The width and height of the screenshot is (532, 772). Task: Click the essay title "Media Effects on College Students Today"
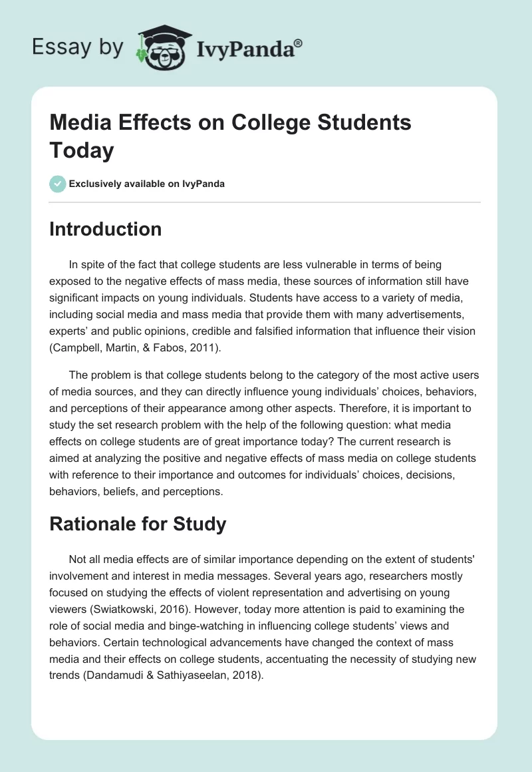pyautogui.click(x=230, y=136)
